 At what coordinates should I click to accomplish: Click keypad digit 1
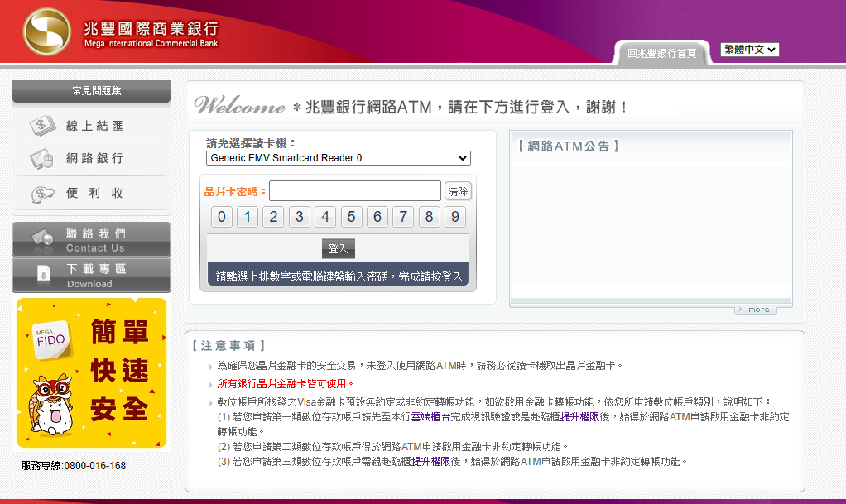pos(248,217)
